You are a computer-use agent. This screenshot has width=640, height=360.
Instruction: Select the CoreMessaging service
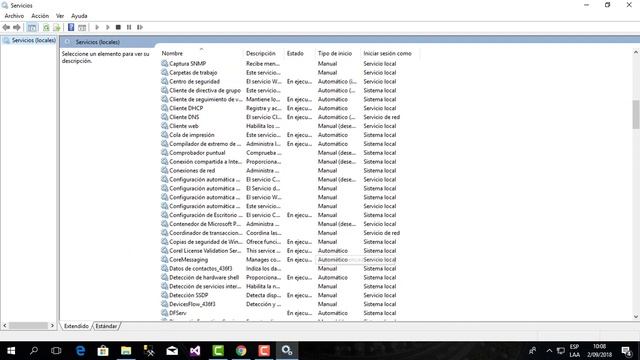pyautogui.click(x=189, y=260)
